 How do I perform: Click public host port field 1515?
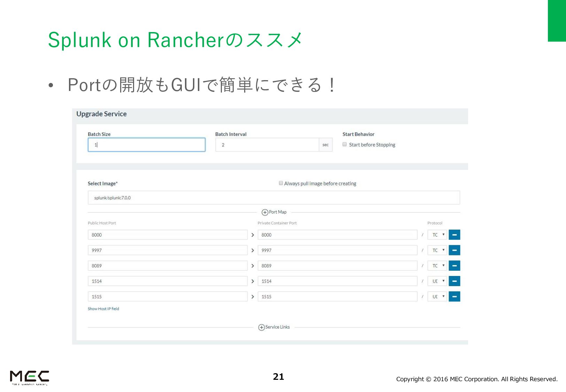[168, 297]
